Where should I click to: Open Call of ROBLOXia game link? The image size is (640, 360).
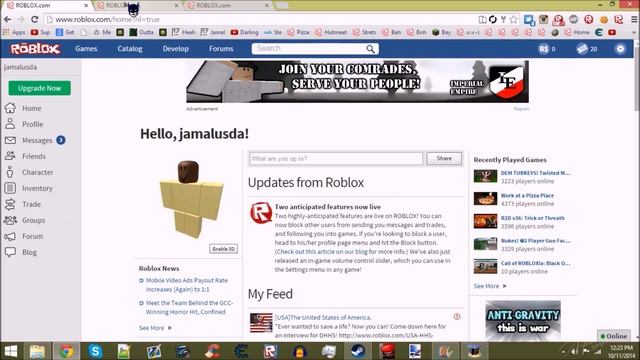click(x=536, y=263)
